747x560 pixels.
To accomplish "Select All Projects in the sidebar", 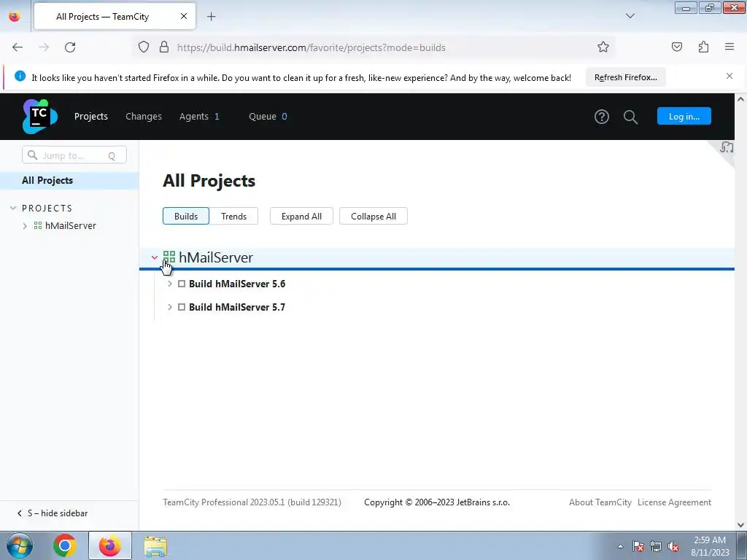I will coord(69,181).
